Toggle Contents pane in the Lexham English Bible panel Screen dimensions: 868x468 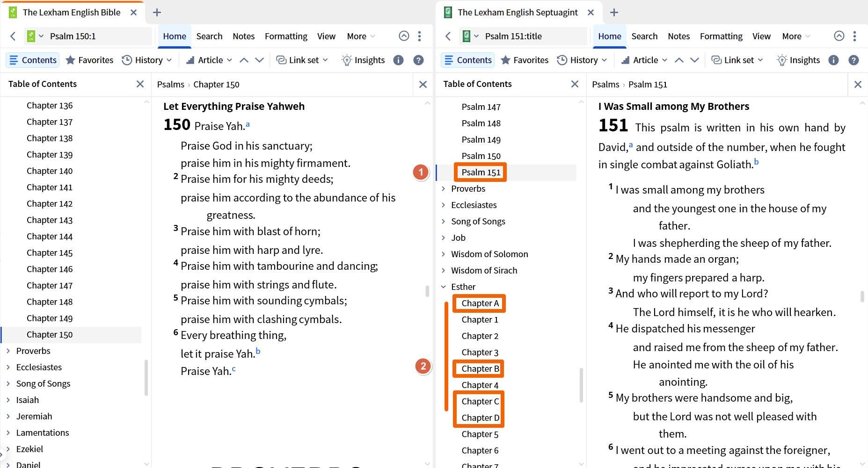pos(33,60)
